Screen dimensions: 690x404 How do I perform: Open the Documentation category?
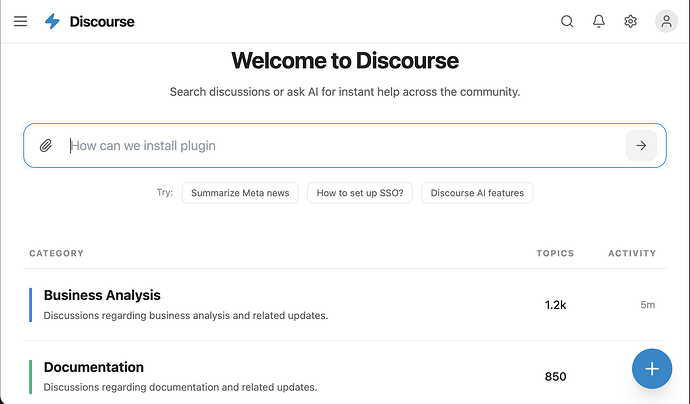pos(94,367)
